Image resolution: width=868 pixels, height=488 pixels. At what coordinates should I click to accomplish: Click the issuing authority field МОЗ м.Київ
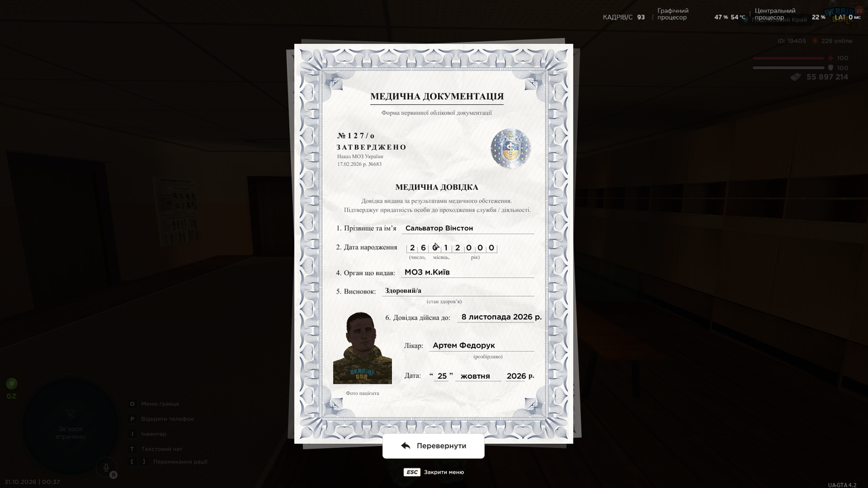point(467,272)
